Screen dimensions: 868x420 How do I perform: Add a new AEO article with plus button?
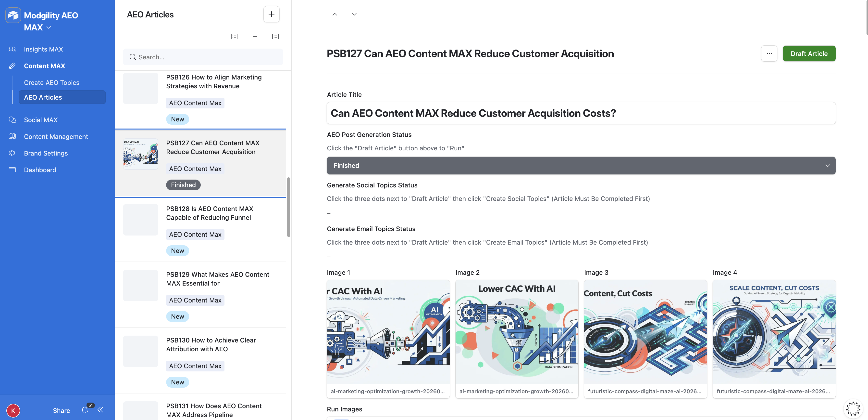click(271, 14)
